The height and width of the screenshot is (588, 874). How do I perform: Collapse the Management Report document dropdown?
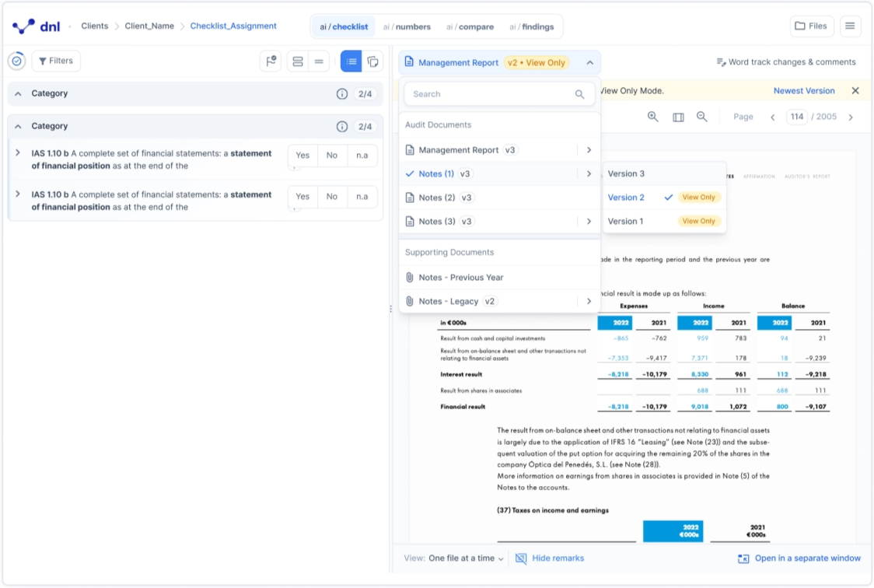[x=589, y=62]
